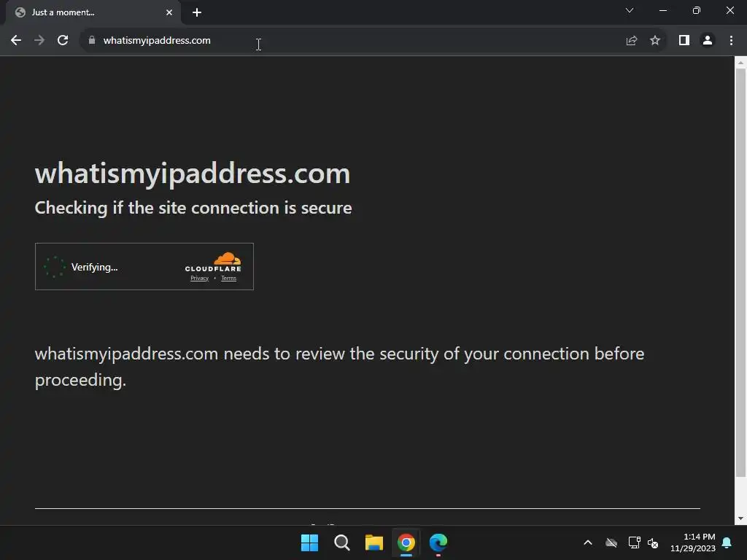Open the Chrome profile menu
The image size is (747, 560).
click(708, 41)
